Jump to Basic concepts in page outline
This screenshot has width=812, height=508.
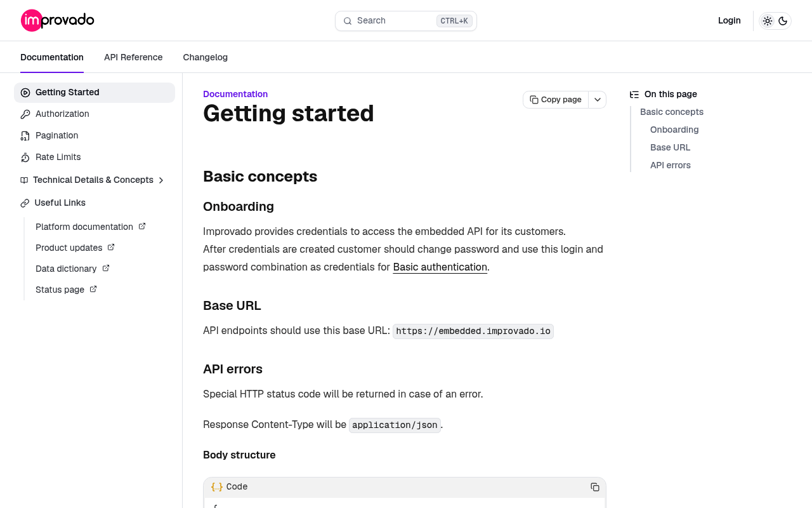click(672, 112)
